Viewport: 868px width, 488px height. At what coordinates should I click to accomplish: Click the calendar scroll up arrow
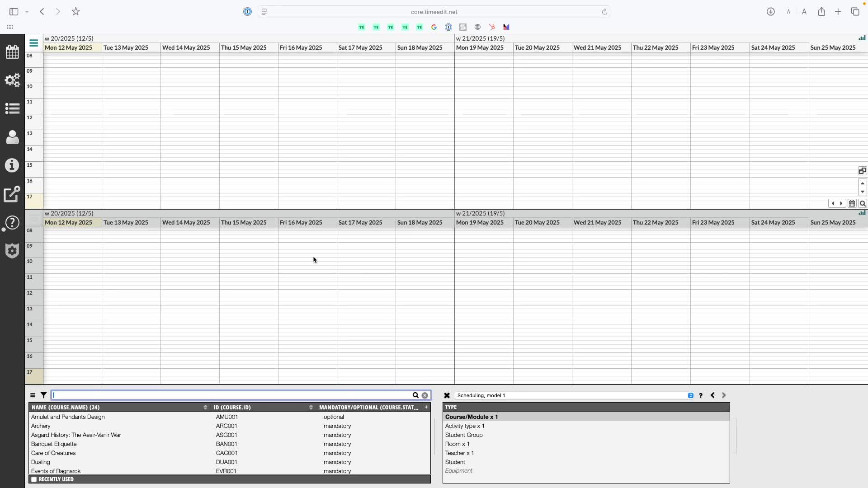click(862, 183)
